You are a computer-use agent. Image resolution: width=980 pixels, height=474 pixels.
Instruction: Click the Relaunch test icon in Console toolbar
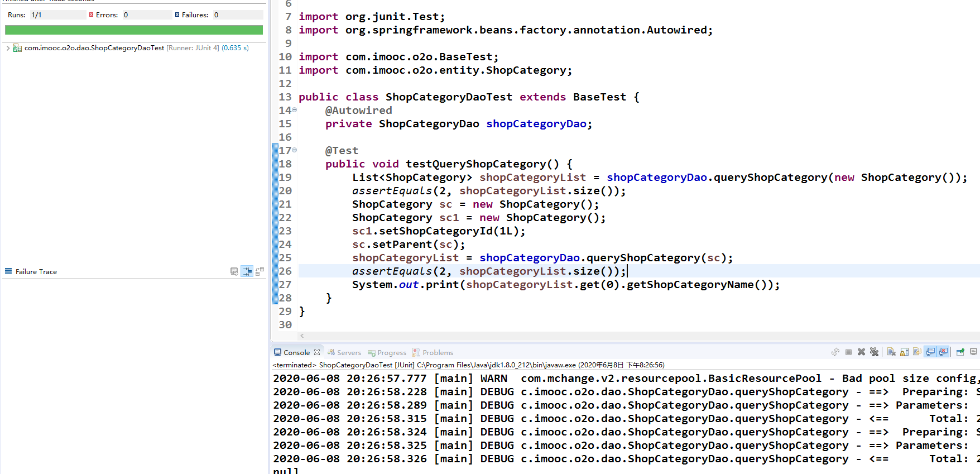click(x=835, y=352)
